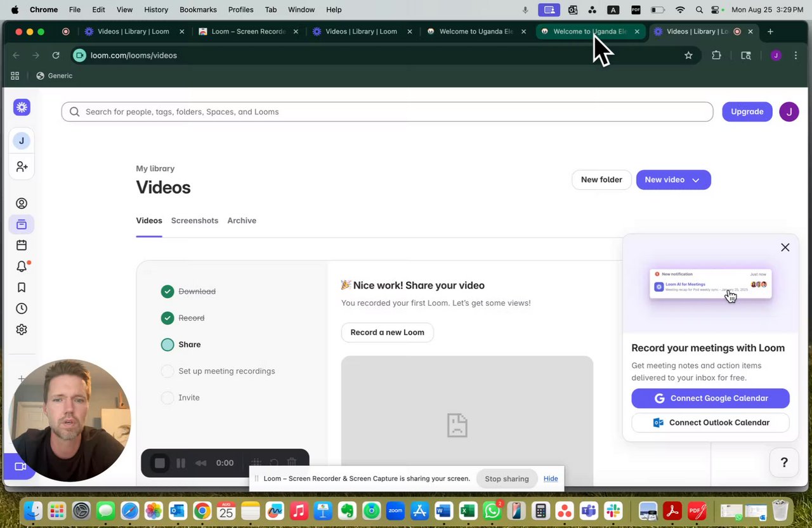Click Connect Outlook Calendar
The height and width of the screenshot is (528, 812).
point(710,423)
